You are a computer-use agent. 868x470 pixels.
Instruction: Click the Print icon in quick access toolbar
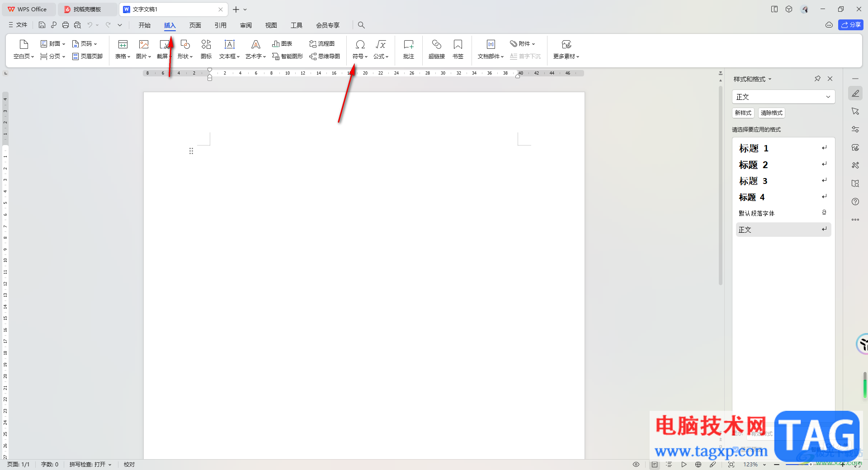(66, 25)
